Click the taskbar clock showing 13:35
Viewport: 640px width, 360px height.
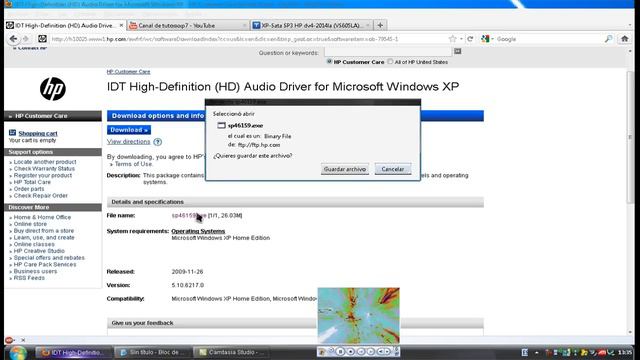pos(625,352)
